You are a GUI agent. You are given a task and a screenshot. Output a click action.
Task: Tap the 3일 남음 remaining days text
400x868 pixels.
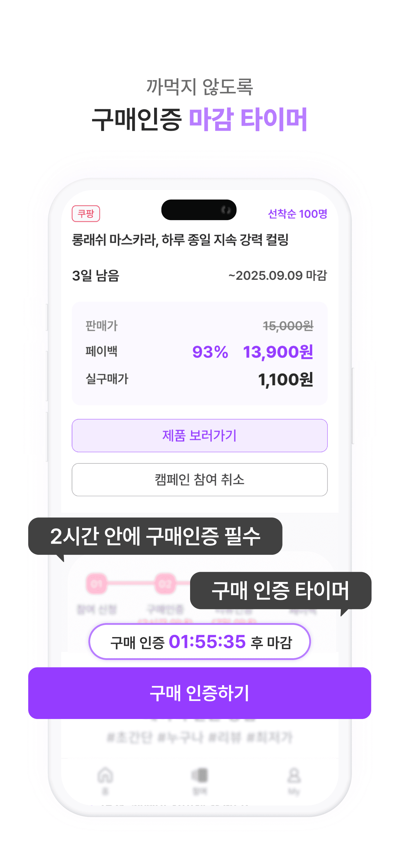pyautogui.click(x=96, y=276)
